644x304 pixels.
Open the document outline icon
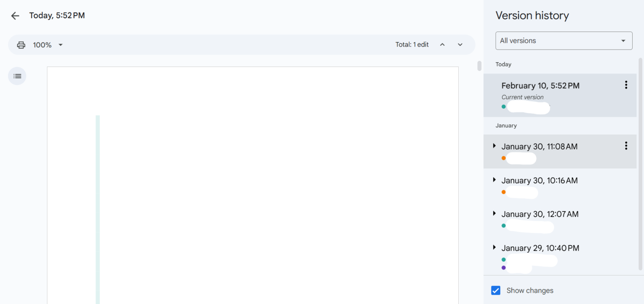(x=17, y=76)
